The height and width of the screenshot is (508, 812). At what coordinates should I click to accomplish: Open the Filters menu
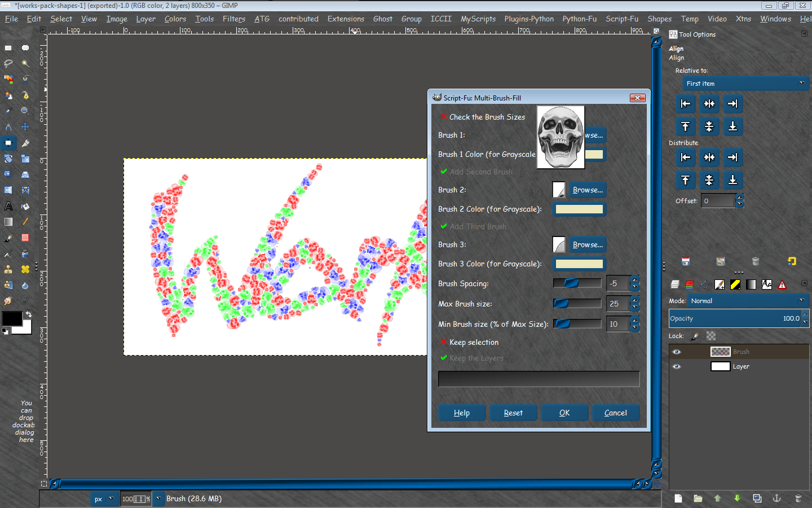pyautogui.click(x=233, y=19)
